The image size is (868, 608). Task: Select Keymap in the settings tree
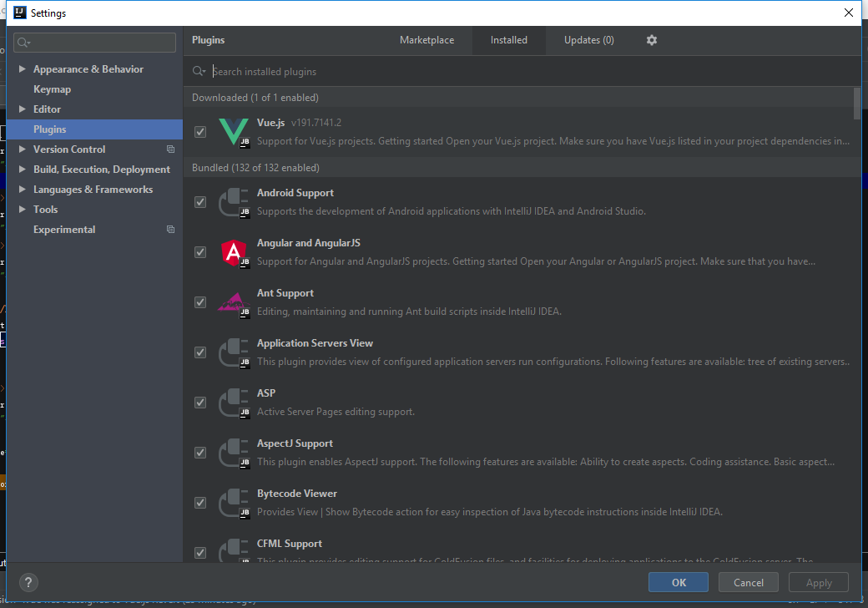point(52,89)
